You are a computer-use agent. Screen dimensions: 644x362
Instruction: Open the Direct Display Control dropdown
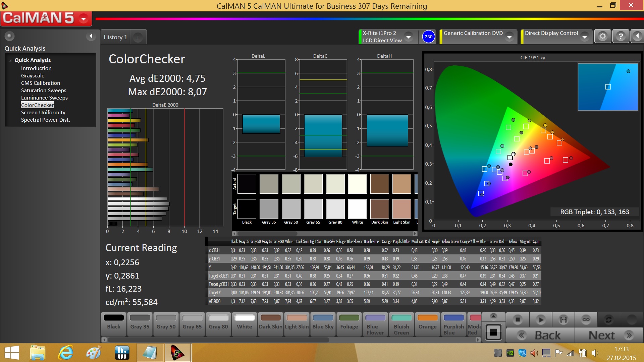click(585, 37)
